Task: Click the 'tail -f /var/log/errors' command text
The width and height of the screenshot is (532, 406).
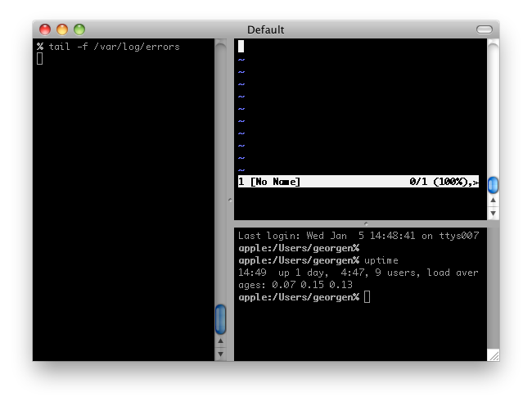Action: click(114, 47)
